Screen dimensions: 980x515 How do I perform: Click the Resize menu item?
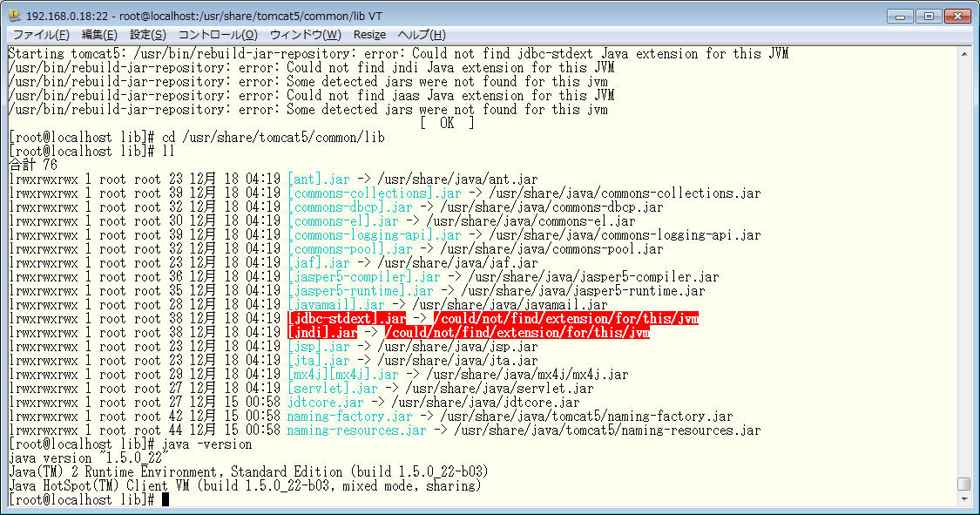click(x=369, y=35)
